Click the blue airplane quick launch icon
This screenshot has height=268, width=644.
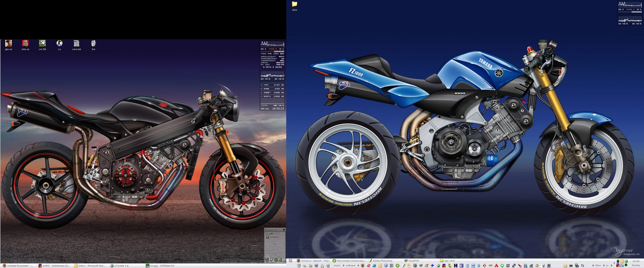[432, 265]
